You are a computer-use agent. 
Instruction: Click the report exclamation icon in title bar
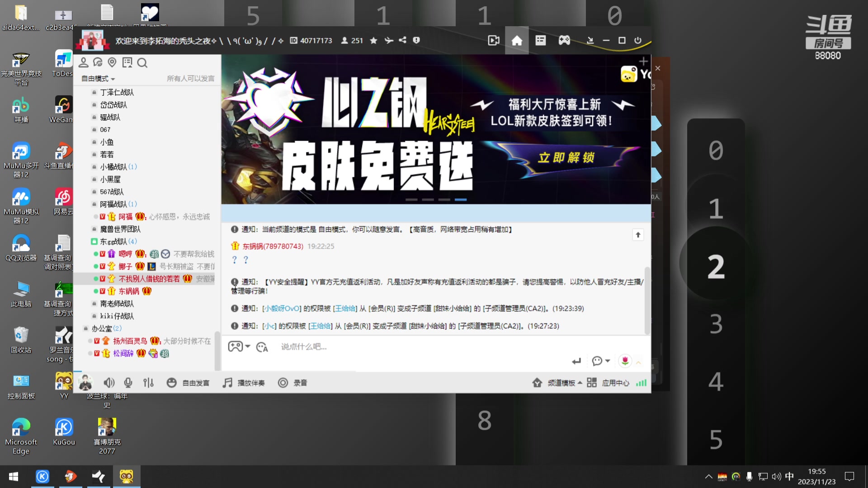coord(416,40)
